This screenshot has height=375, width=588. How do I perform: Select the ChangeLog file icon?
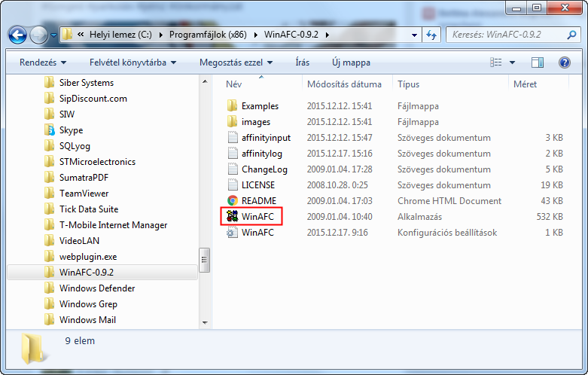[x=233, y=169]
